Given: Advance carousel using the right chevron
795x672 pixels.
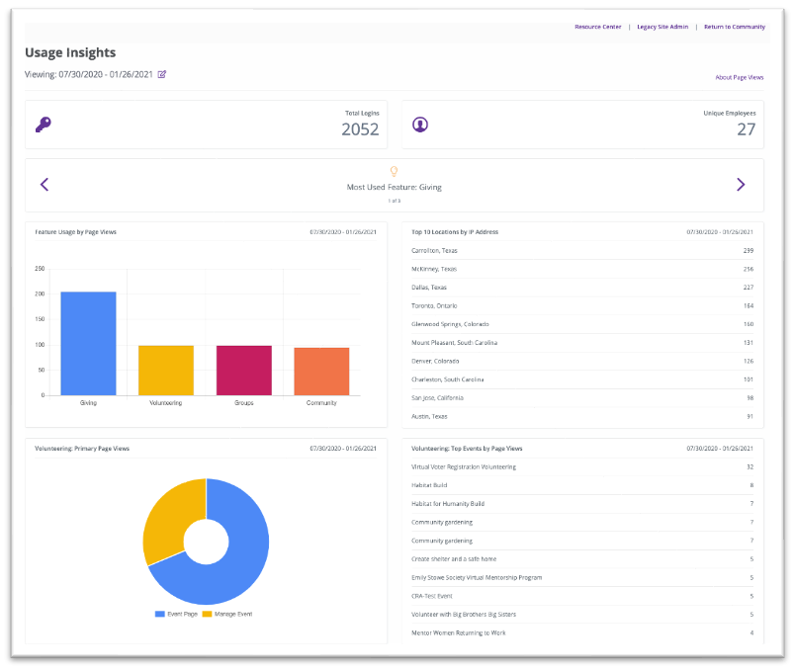Looking at the screenshot, I should tap(742, 184).
